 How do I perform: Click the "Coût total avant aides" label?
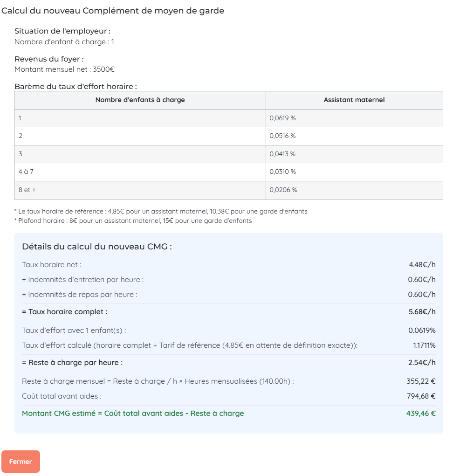pyautogui.click(x=62, y=396)
